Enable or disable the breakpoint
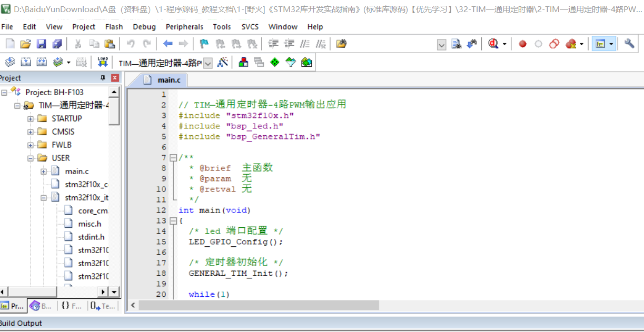644x332 pixels. coord(538,44)
